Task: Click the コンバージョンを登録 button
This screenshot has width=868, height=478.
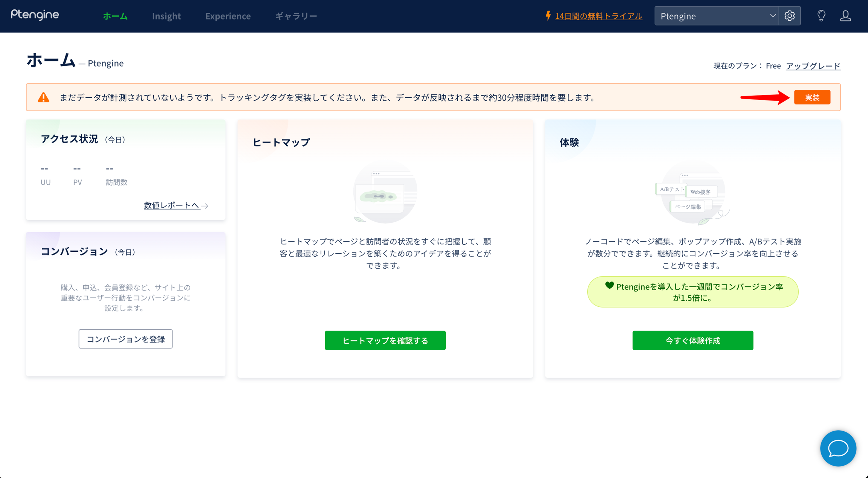Action: pyautogui.click(x=125, y=339)
